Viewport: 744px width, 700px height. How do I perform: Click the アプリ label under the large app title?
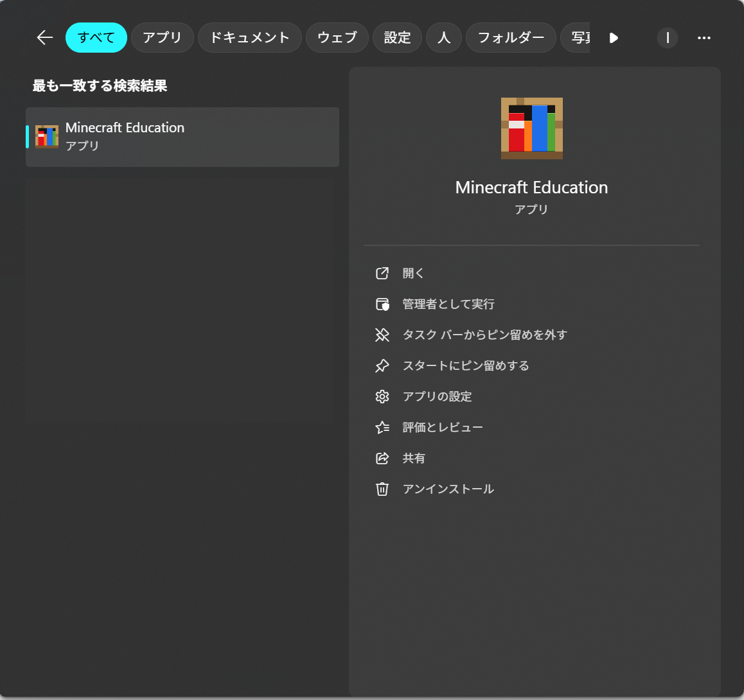pyautogui.click(x=531, y=209)
